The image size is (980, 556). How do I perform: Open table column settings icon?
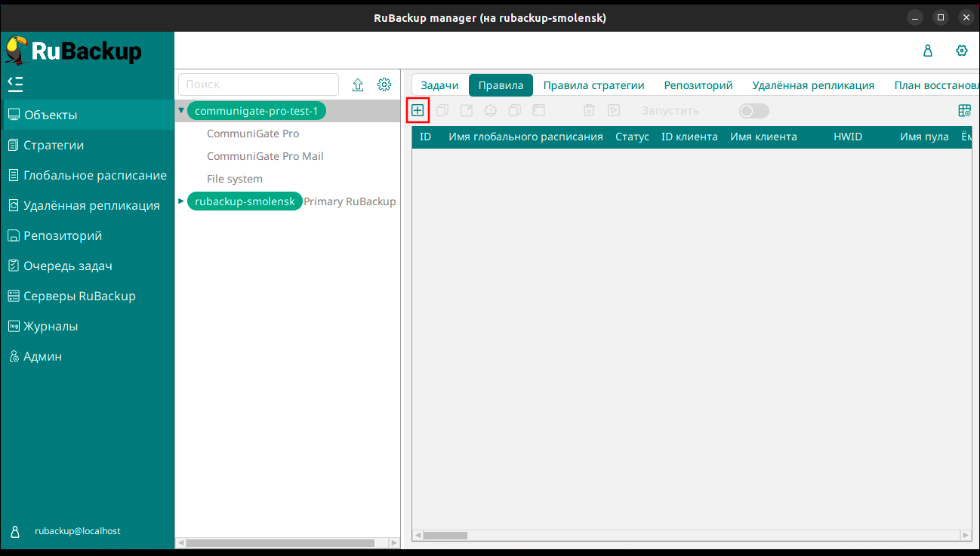point(964,111)
